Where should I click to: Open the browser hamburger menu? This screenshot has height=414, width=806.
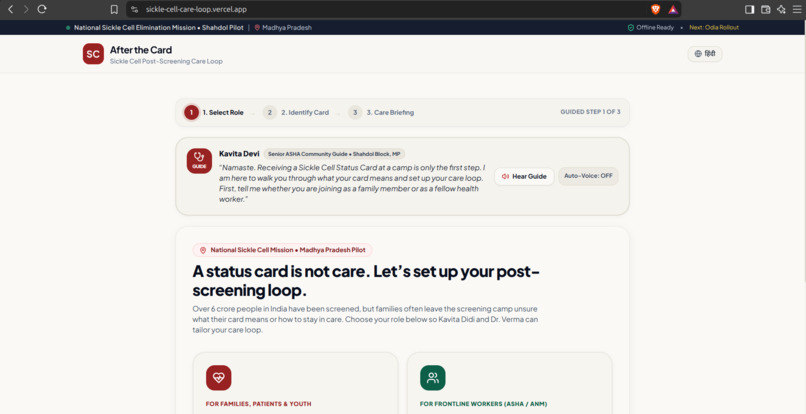pos(797,9)
